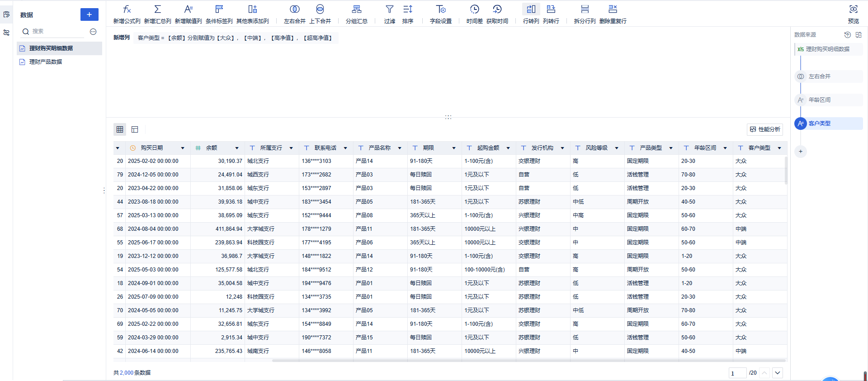Open the 时间差 time difference tool
Viewport: 868px width, 381px height.
474,10
